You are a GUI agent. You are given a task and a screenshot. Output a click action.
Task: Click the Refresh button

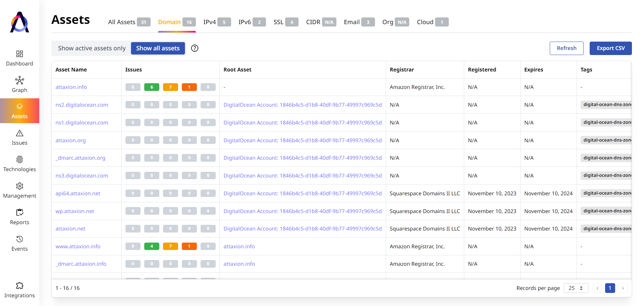(x=566, y=48)
